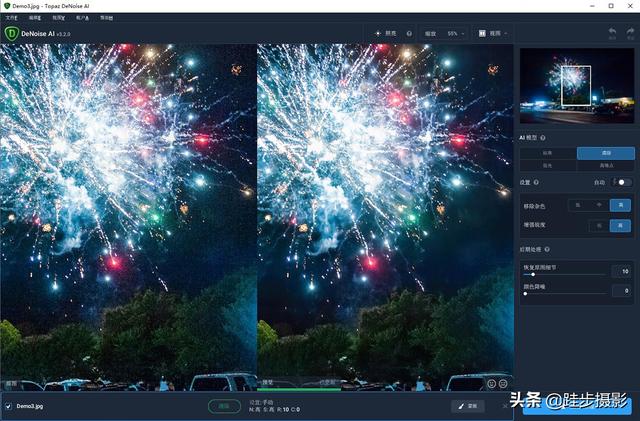The width and height of the screenshot is (640, 421).
Task: Click the smiley rating icon on preview
Action: coord(491,383)
